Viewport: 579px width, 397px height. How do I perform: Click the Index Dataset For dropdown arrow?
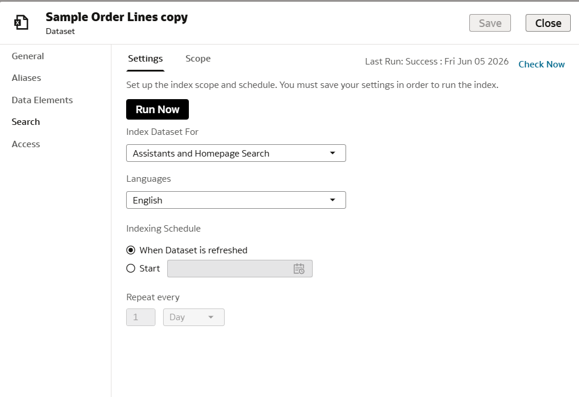coord(332,153)
